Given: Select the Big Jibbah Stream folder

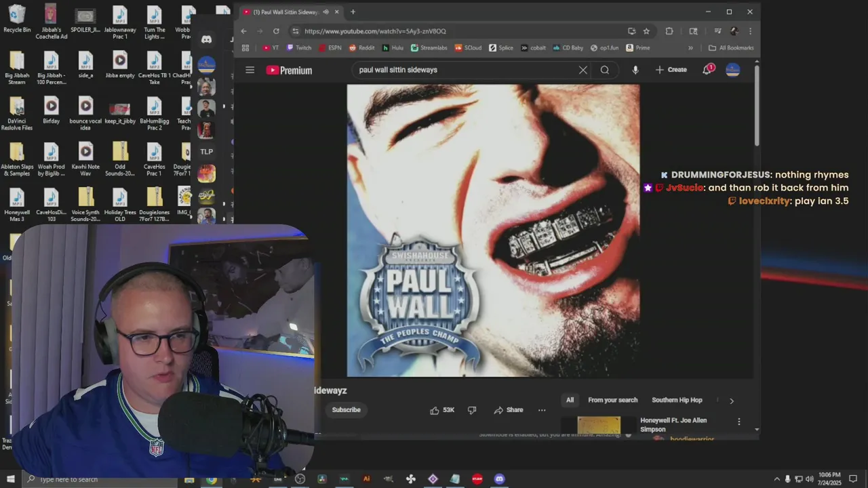Looking at the screenshot, I should [x=17, y=68].
